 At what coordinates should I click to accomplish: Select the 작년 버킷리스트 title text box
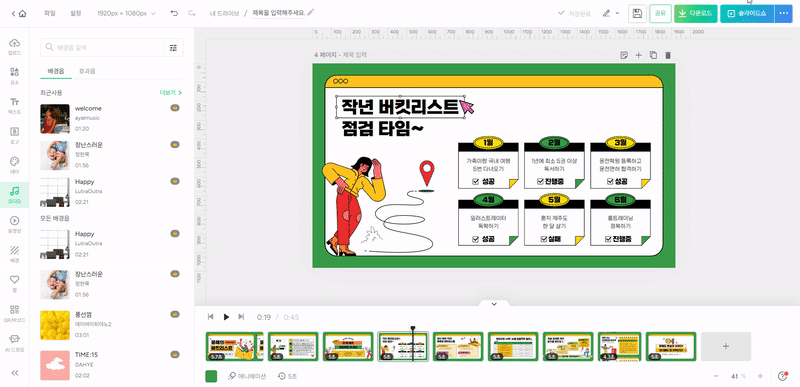click(401, 107)
